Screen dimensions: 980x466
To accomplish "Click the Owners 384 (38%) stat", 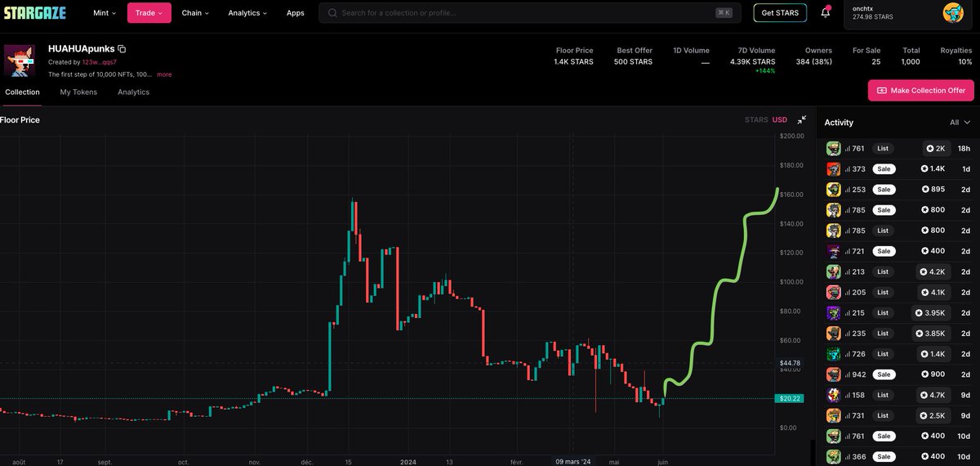I will point(813,56).
